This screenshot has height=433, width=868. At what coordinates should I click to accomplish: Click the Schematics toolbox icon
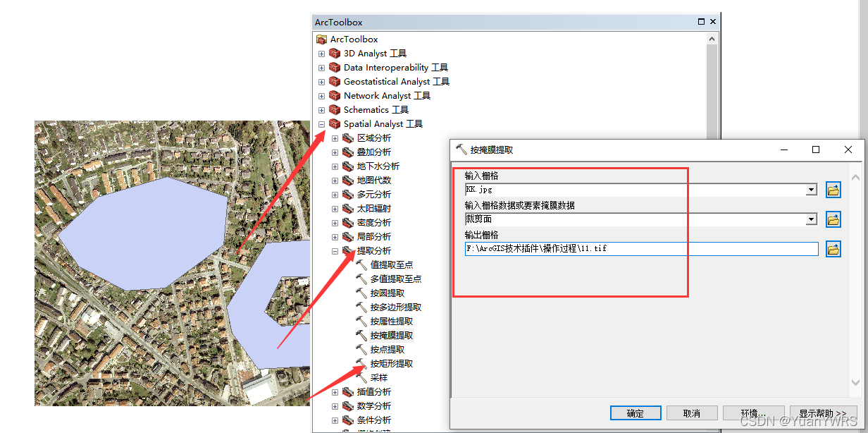[x=335, y=110]
